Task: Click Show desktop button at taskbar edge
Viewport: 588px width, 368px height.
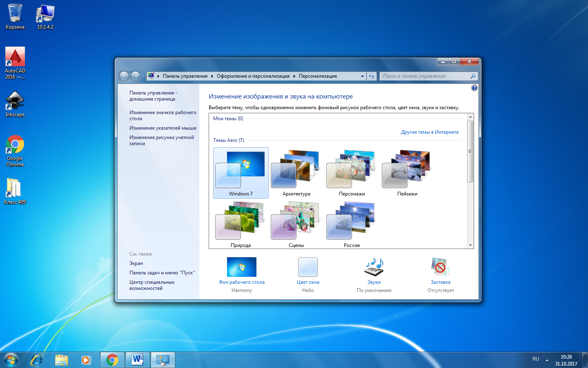Action: (x=585, y=360)
